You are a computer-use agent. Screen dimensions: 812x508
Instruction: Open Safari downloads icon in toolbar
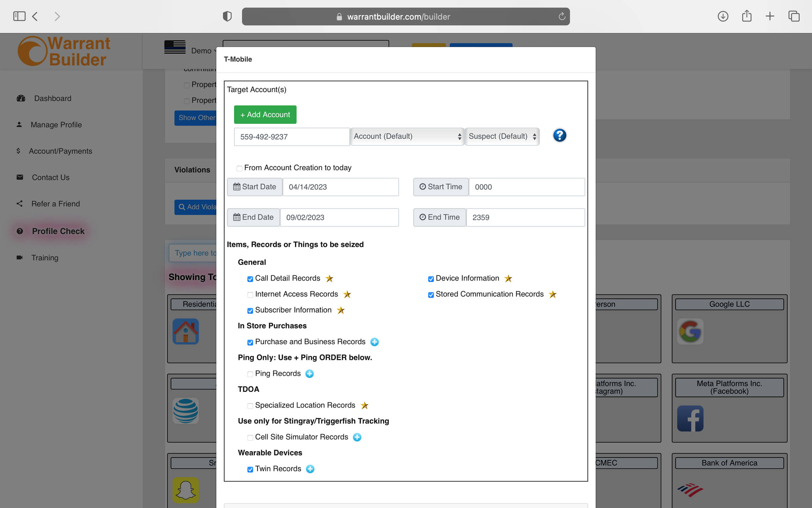click(x=723, y=16)
